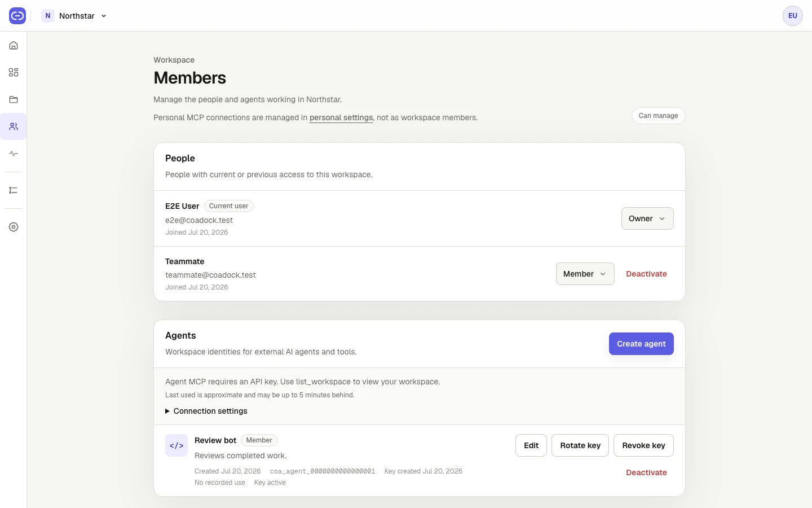The width and height of the screenshot is (812, 508).
Task: Expand Connection settings
Action: pyautogui.click(x=206, y=411)
